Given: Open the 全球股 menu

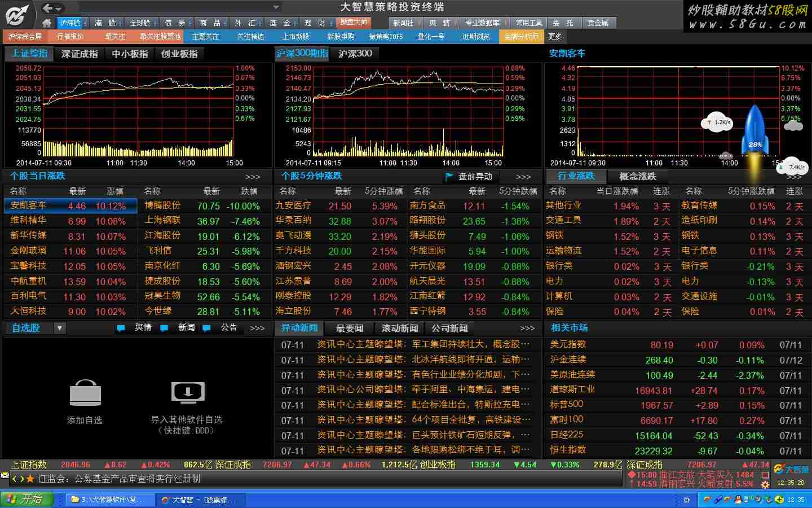Looking at the screenshot, I should coord(140,23).
